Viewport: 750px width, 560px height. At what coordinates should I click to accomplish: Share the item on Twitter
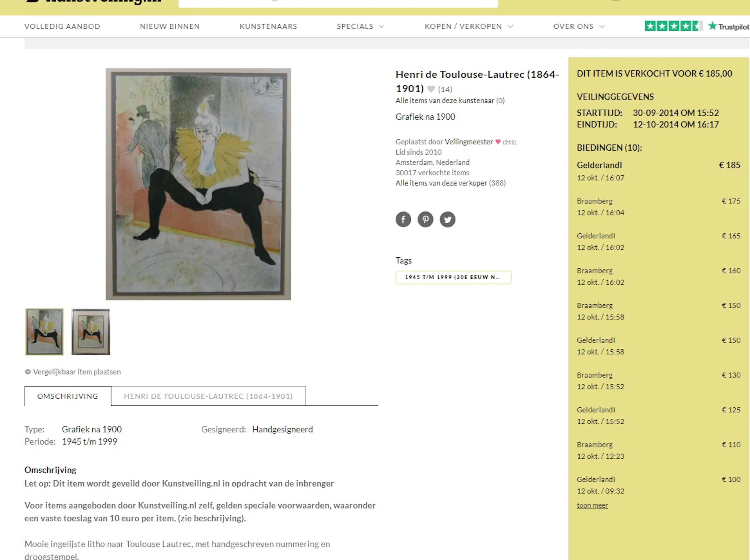(x=447, y=219)
